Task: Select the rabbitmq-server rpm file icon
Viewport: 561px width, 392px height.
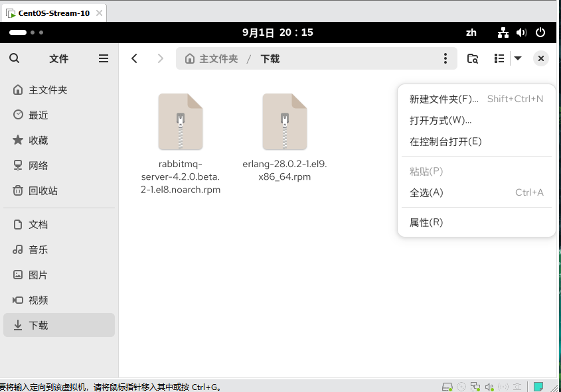Action: [x=181, y=121]
